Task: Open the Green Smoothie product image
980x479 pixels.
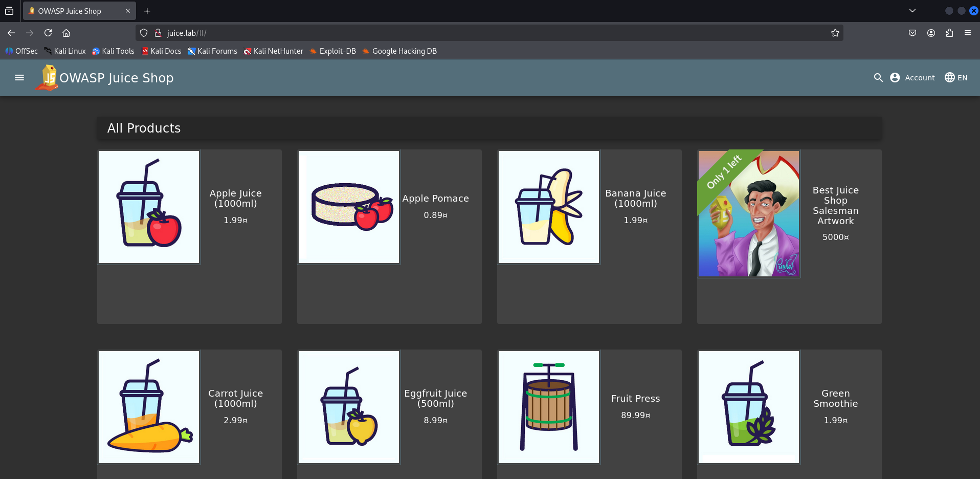Action: (749, 407)
